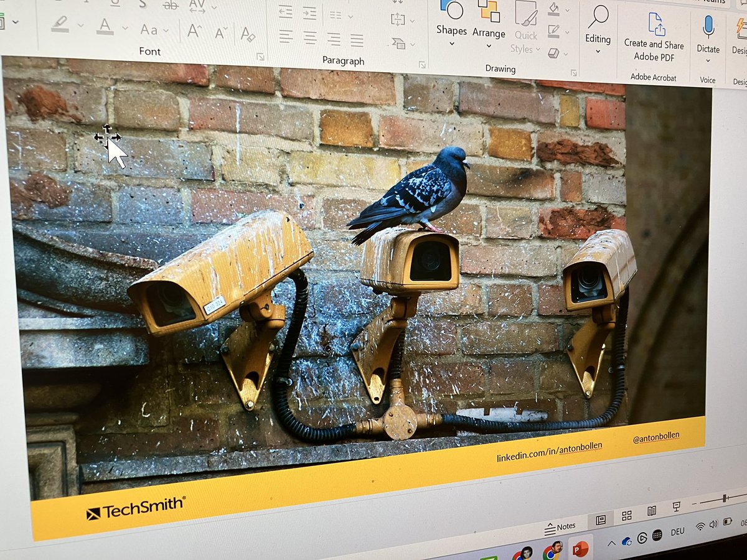Click OneDrive cloud tray icon
The width and height of the screenshot is (747, 560).
626,541
